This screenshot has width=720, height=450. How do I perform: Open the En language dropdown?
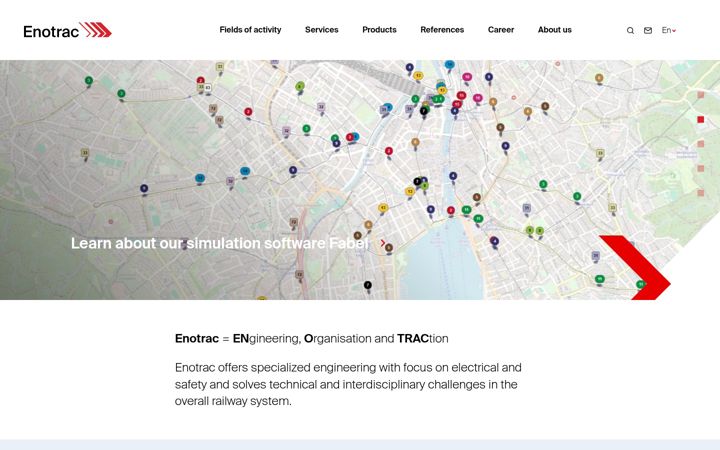[x=669, y=30]
